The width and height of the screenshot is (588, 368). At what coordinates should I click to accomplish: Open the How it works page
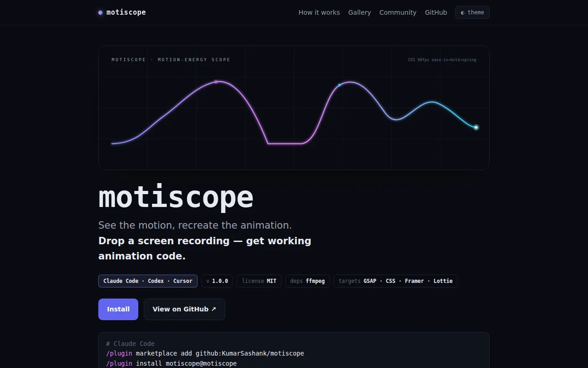[x=319, y=12]
